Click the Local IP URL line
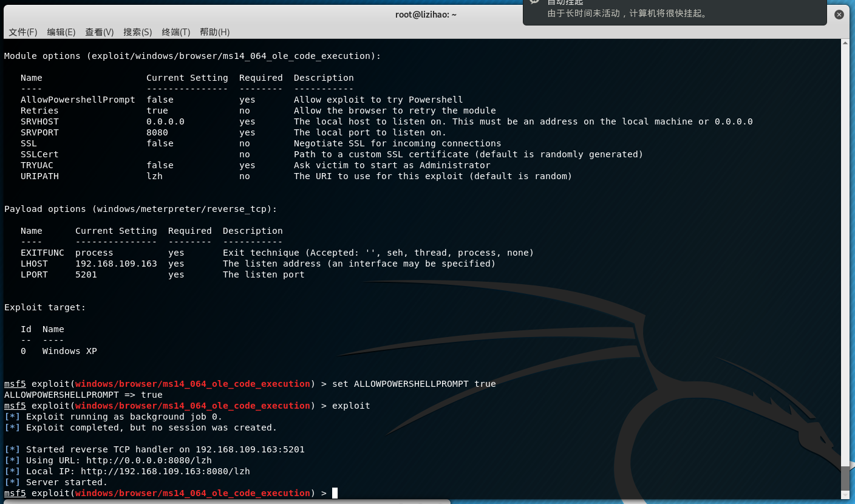This screenshot has height=504, width=855. [x=127, y=471]
